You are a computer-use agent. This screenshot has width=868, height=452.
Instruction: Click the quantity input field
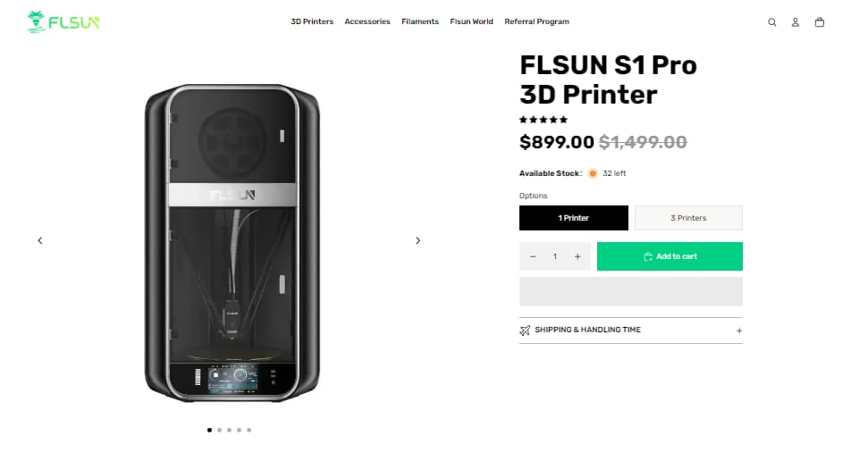click(555, 256)
